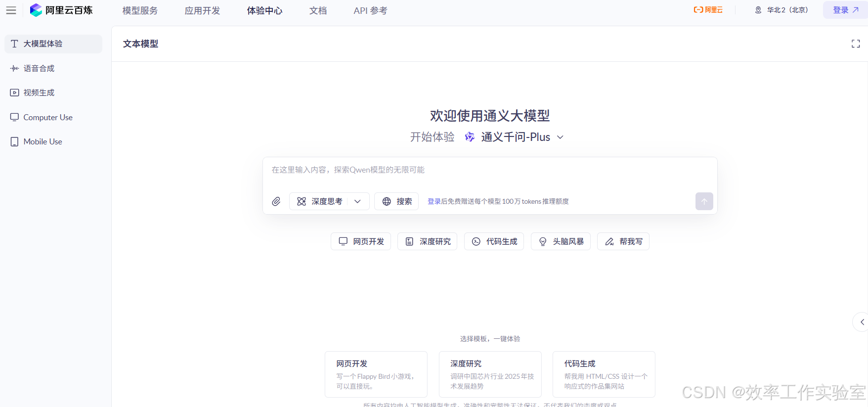Open the 华北2（北京）region selector
Image resolution: width=868 pixels, height=407 pixels.
(x=781, y=10)
